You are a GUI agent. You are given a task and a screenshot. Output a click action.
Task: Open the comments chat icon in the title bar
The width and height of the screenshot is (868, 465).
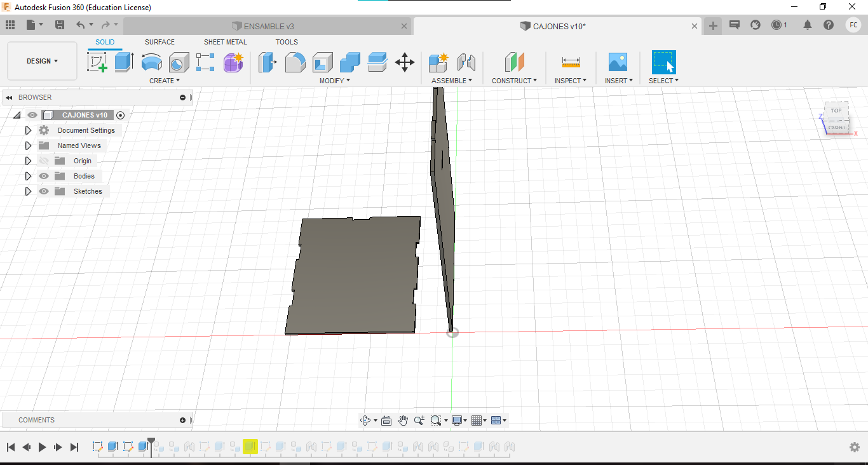735,25
